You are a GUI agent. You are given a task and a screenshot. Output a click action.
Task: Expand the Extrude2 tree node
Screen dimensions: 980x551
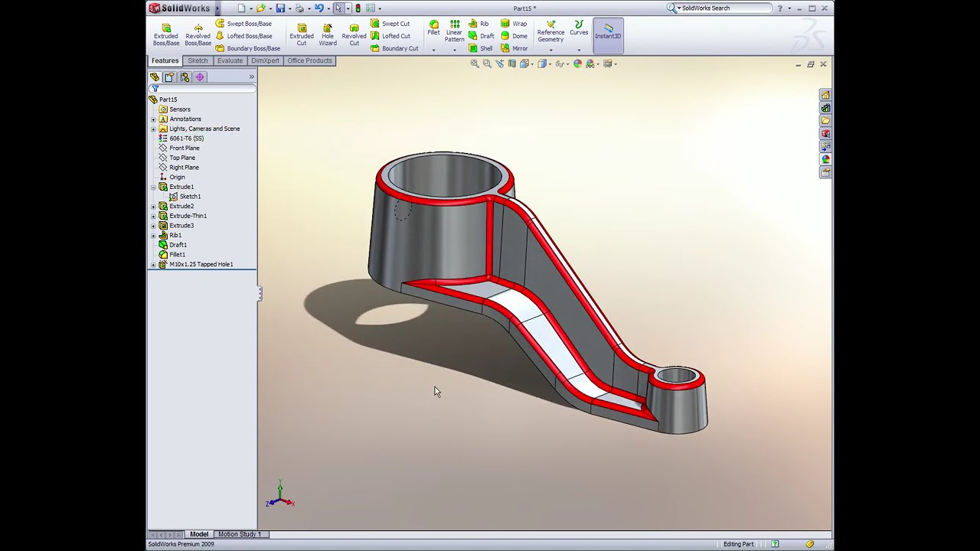point(153,206)
